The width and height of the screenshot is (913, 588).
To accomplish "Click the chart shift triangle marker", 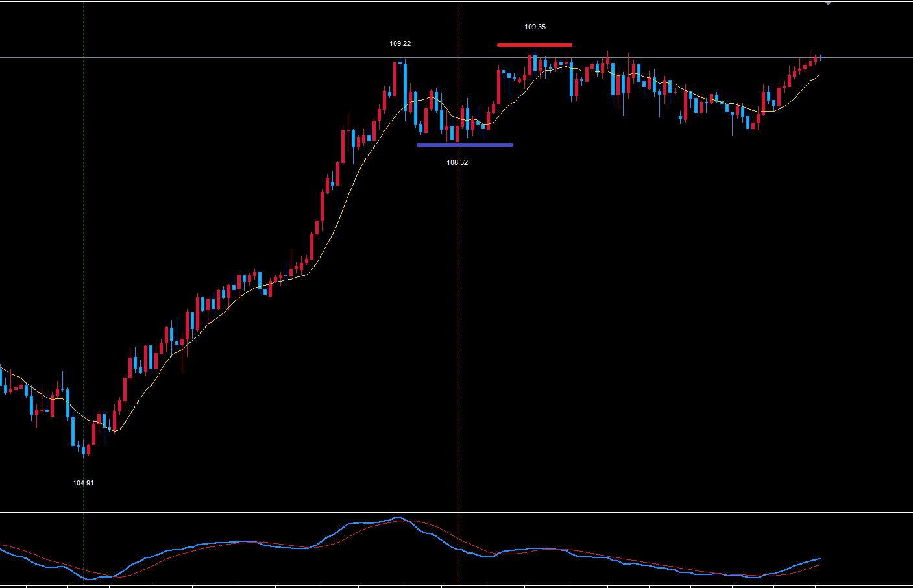I will (828, 4).
